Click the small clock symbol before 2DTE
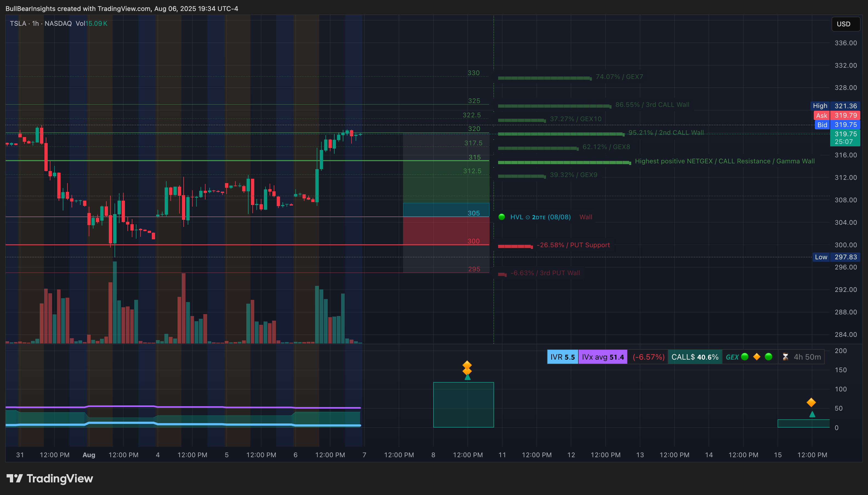Viewport: 868px width, 495px height. 527,217
